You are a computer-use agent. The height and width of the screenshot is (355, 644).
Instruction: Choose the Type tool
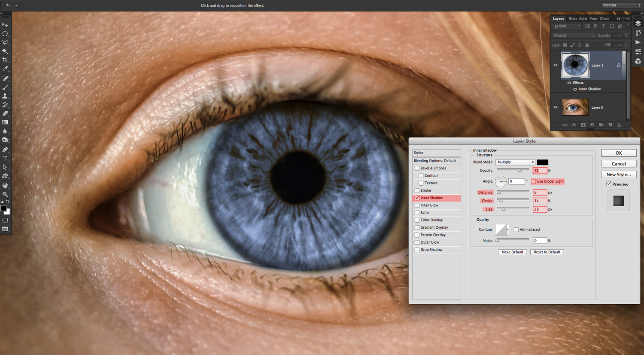coord(5,158)
